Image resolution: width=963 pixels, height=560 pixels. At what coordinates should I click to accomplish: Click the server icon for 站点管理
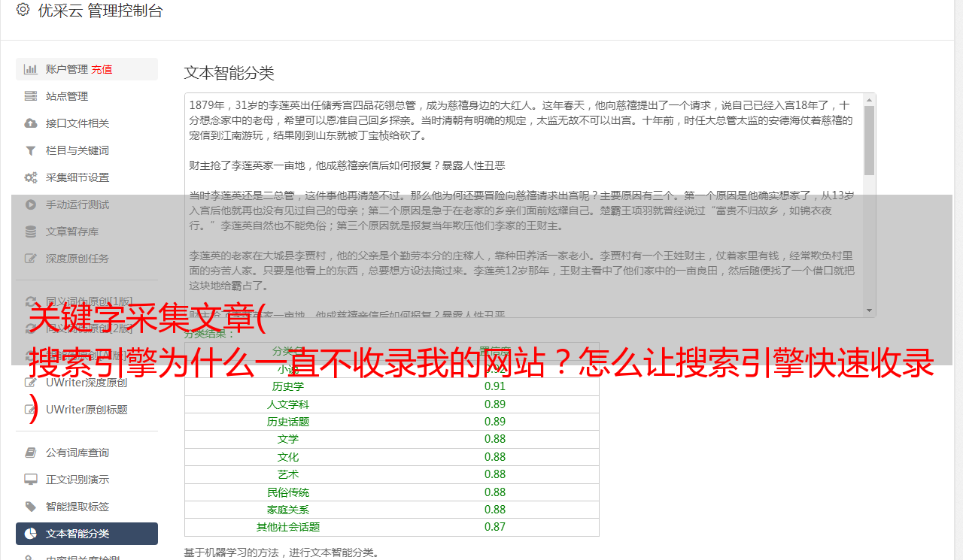click(31, 96)
